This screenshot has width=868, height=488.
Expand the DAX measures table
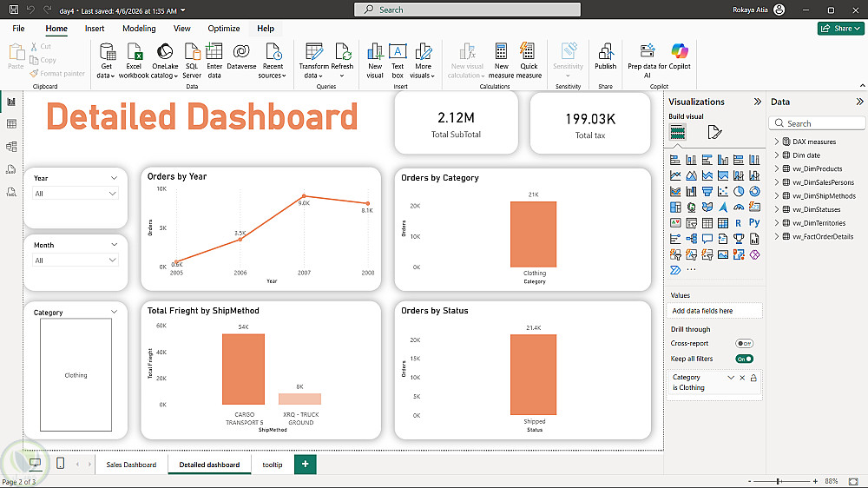pos(777,142)
